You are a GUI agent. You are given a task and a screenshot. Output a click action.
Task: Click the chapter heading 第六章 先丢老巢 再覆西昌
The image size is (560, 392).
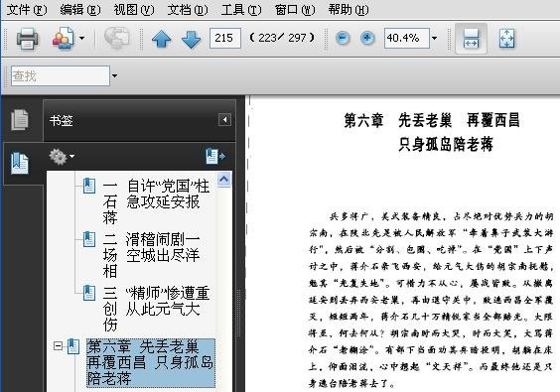432,120
